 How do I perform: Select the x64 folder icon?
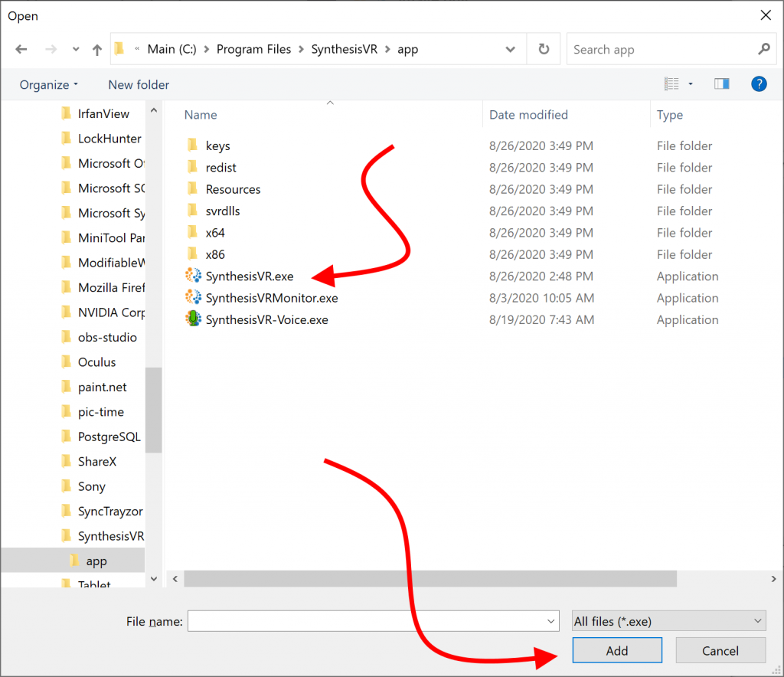[192, 233]
